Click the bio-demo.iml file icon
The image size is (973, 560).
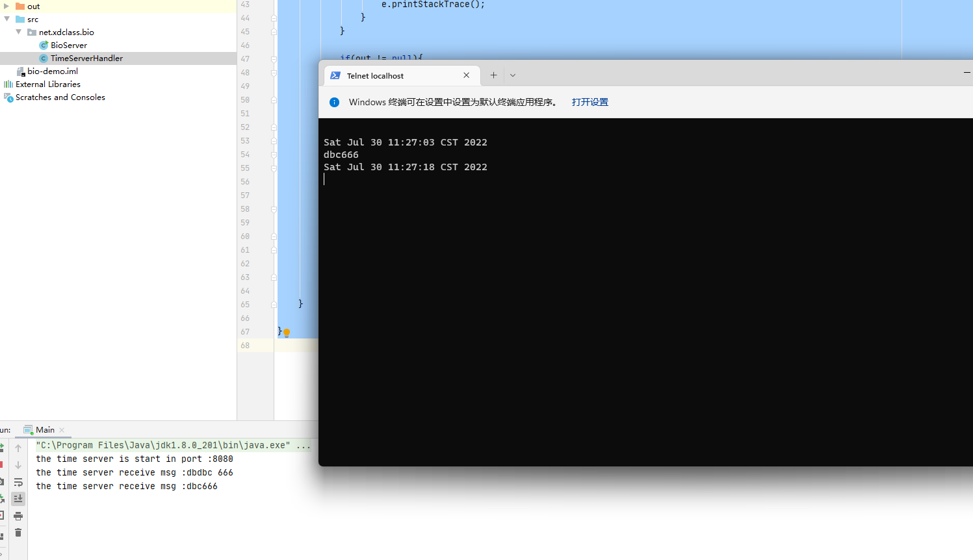click(20, 71)
